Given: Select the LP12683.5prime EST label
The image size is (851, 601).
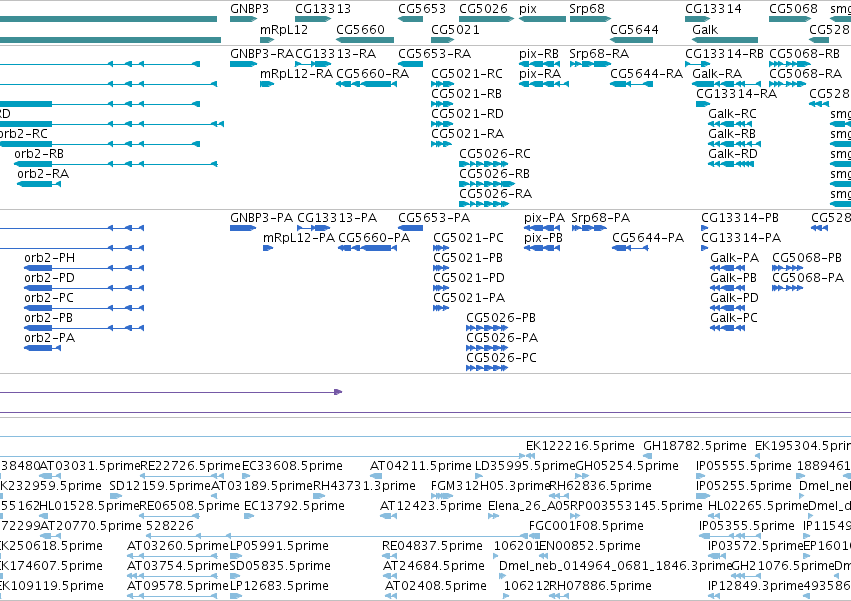Looking at the screenshot, I should 279,586.
